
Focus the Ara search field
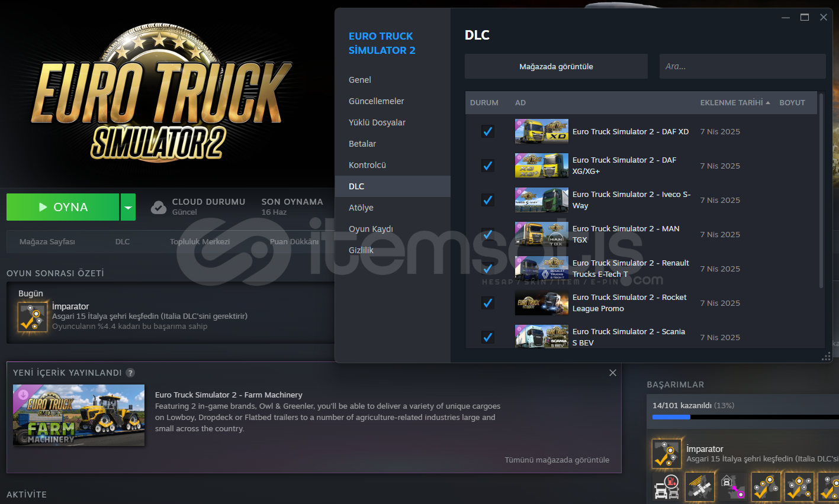click(x=742, y=66)
